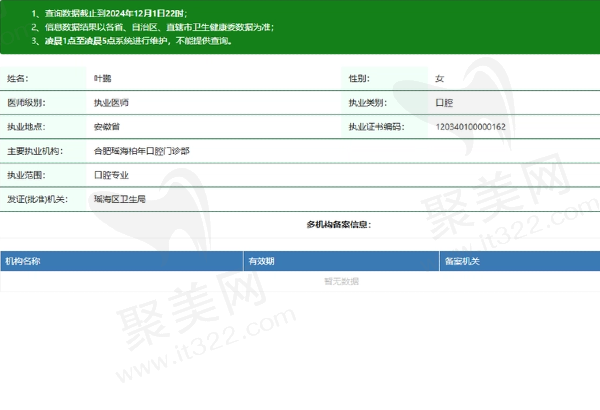Click the green notice about data cutoff date
Screen dimensions: 600x410
coord(116,13)
